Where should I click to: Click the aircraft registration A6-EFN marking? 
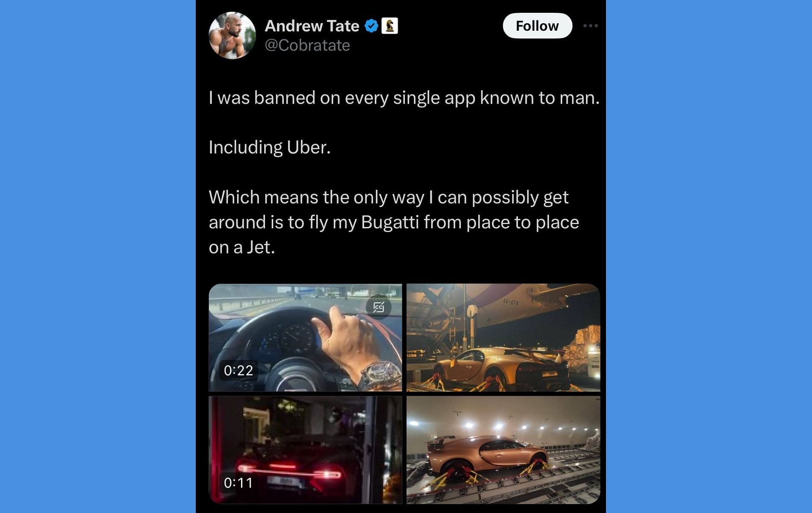510,302
